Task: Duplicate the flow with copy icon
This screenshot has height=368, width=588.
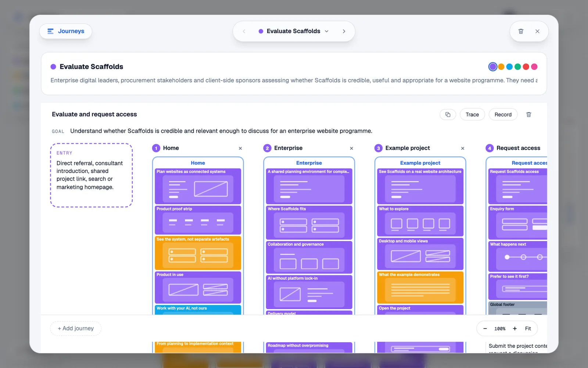Action: (448, 114)
